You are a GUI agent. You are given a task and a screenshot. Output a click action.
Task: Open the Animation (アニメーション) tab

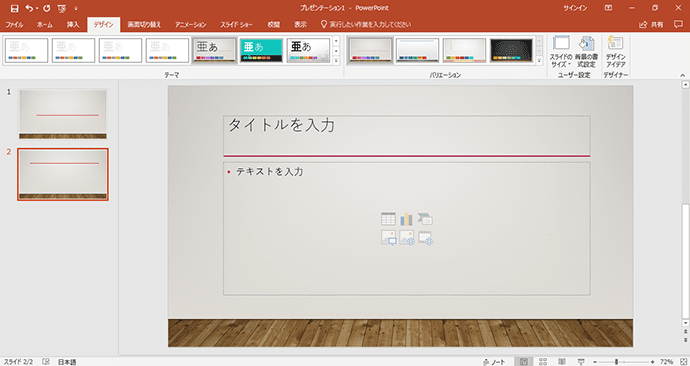pos(190,25)
